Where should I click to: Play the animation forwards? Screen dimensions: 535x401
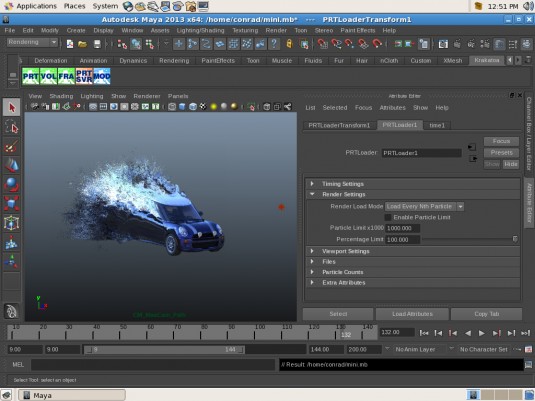pyautogui.click(x=482, y=333)
